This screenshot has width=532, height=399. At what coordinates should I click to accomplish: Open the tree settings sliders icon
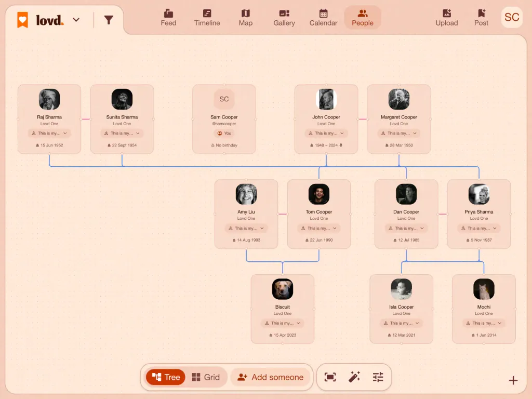tap(378, 377)
